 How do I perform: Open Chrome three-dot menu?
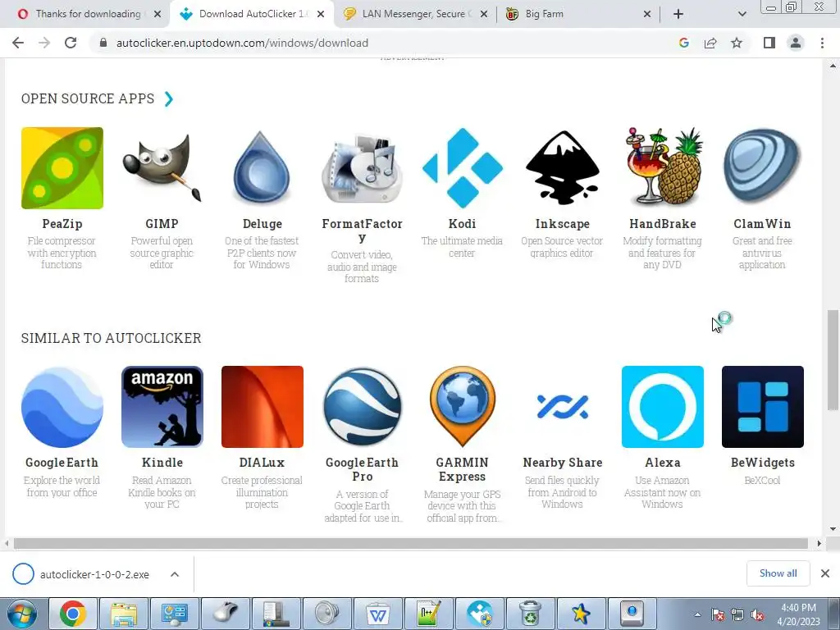coord(822,43)
